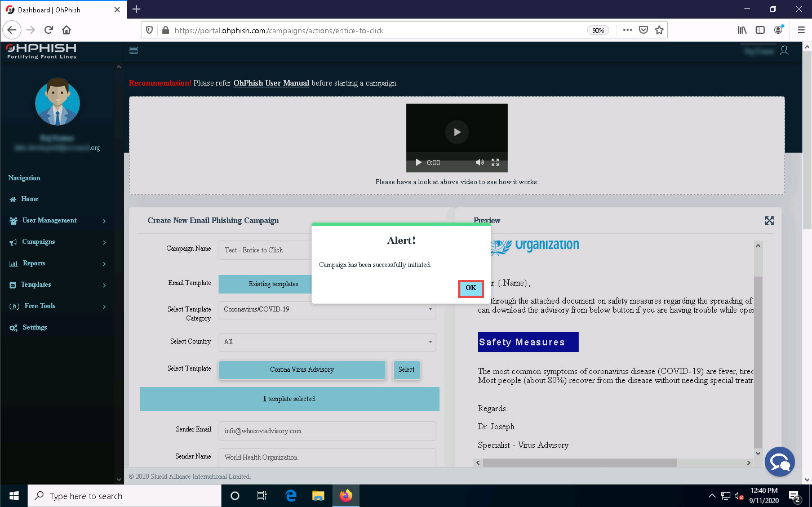The height and width of the screenshot is (507, 812).
Task: Click the Reports chart icon
Action: 14,264
